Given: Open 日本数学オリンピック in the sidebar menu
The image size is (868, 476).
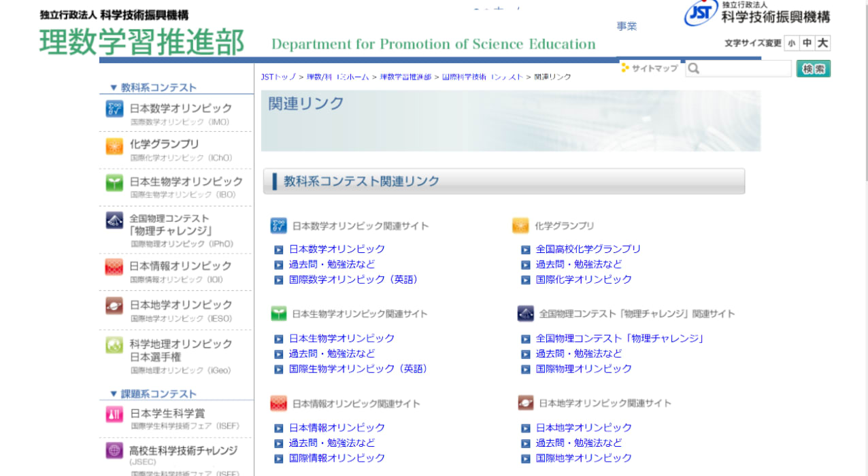Looking at the screenshot, I should [181, 108].
